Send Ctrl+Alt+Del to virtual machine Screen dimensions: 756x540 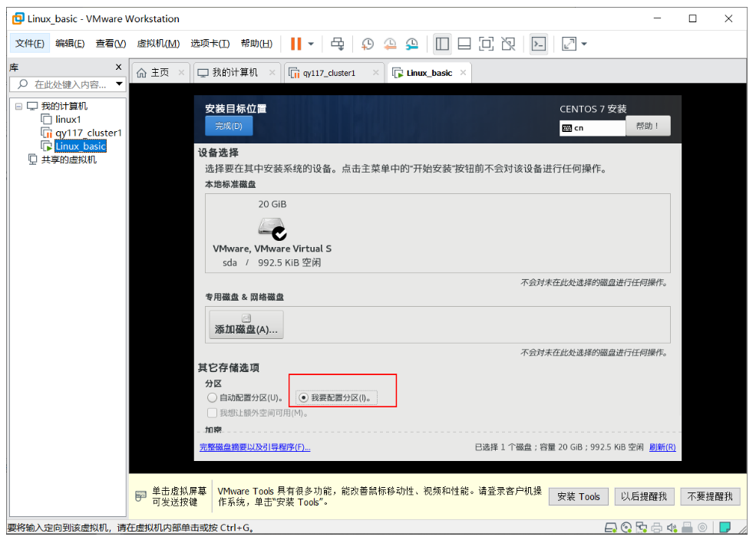point(338,44)
